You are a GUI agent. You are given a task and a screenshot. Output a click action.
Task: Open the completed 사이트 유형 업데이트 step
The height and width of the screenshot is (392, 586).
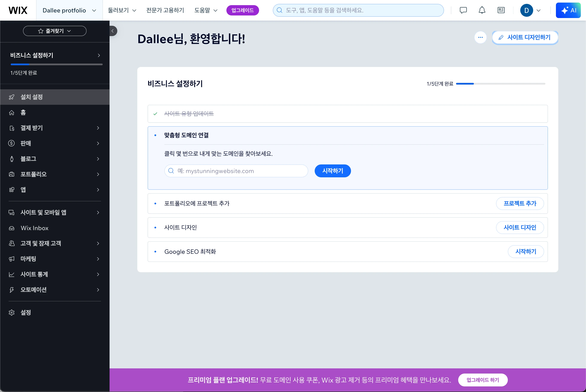click(348, 114)
